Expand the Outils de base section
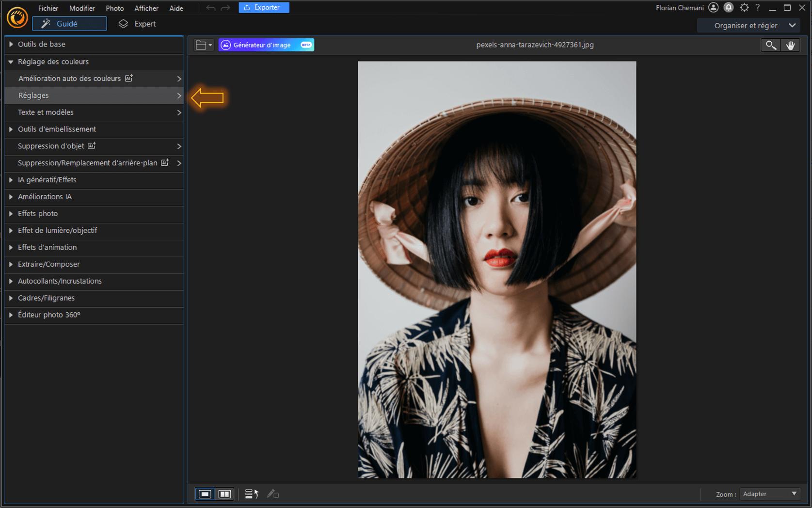This screenshot has width=812, height=508. [x=41, y=44]
